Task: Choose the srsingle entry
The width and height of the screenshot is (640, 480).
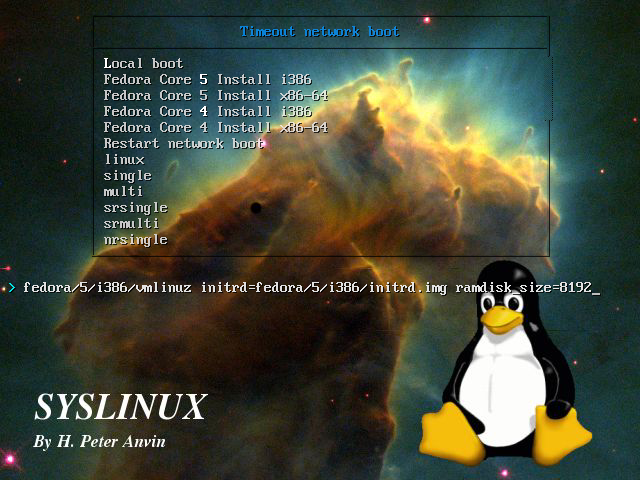Action: tap(136, 208)
